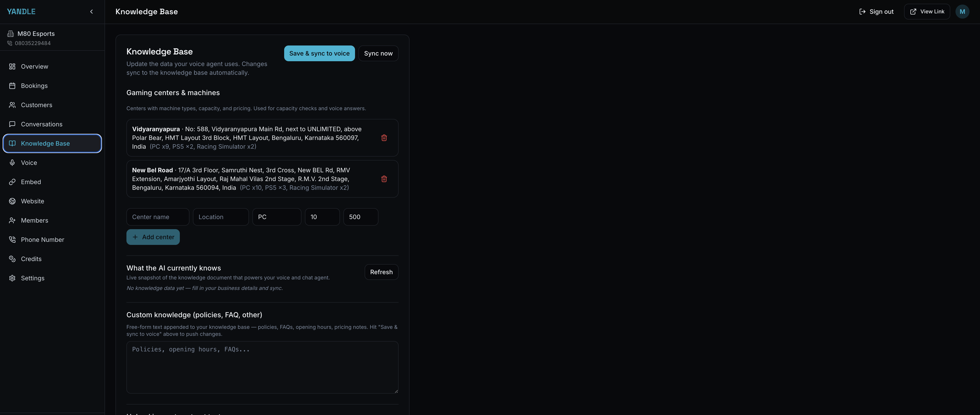
Task: Refresh the AI knowledge snapshot
Action: tap(381, 272)
